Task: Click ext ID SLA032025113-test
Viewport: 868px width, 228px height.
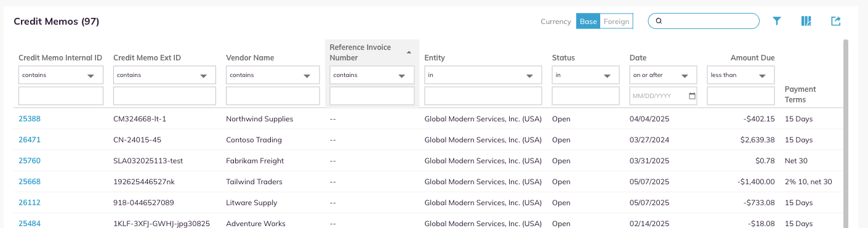Action: 148,161
